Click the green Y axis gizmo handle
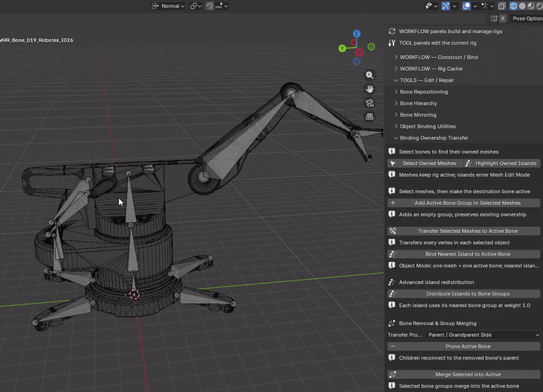The image size is (543, 392). tap(342, 48)
